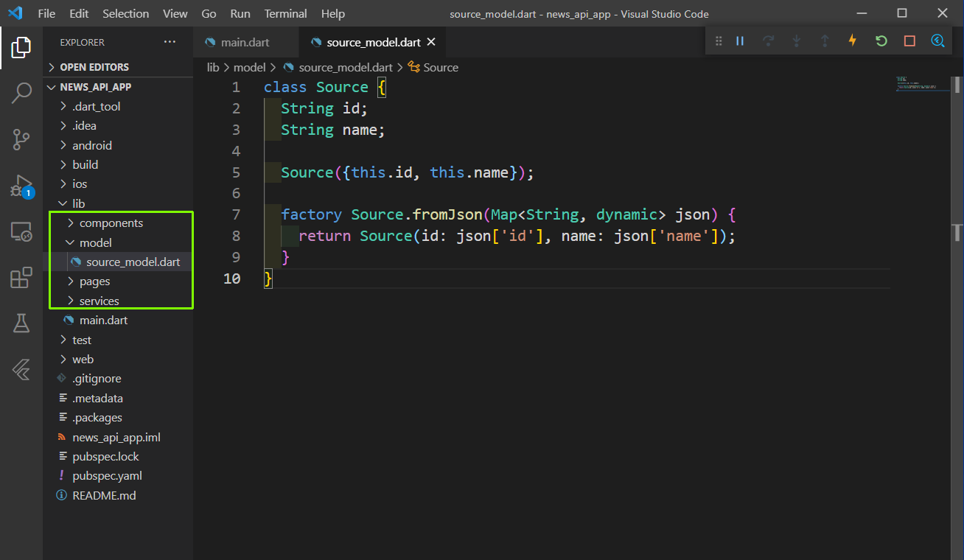Open the pubspec.yaml file
The height and width of the screenshot is (560, 964).
118,475
